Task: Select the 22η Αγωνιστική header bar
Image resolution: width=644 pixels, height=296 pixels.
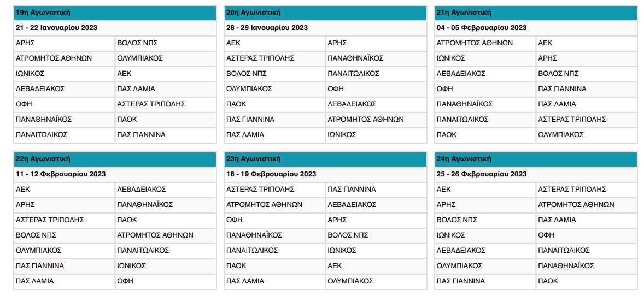Action: 115,159
